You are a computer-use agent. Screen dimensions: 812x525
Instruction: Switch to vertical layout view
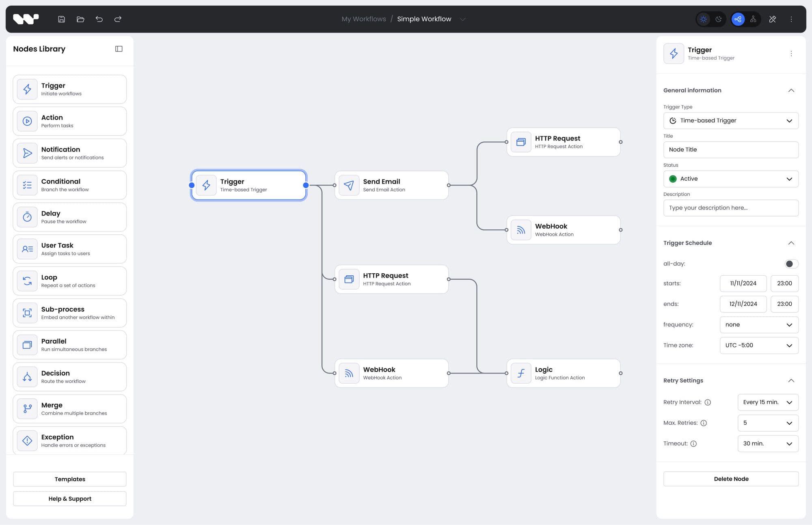tap(753, 19)
